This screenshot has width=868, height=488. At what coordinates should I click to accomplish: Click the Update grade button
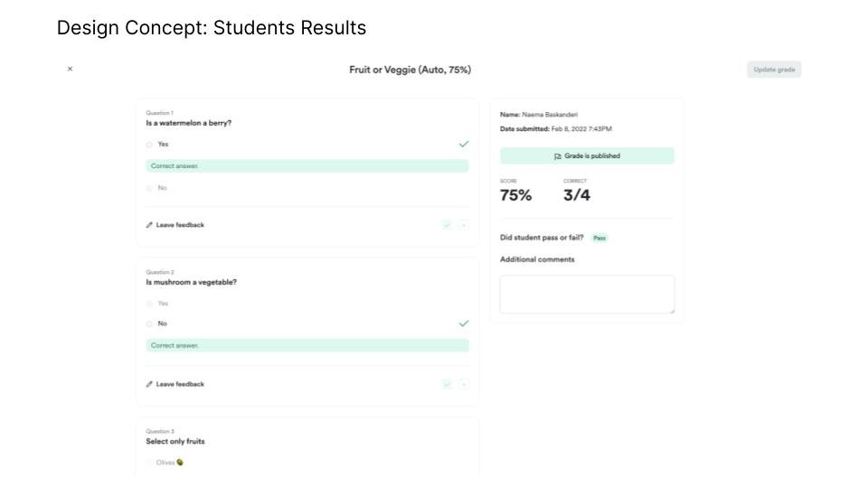(x=774, y=70)
